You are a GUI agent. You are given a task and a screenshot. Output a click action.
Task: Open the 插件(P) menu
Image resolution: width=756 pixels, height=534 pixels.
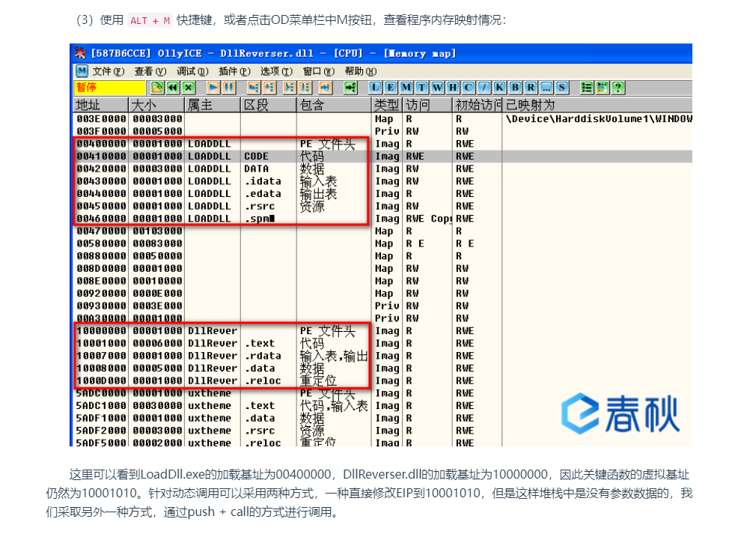point(234,71)
